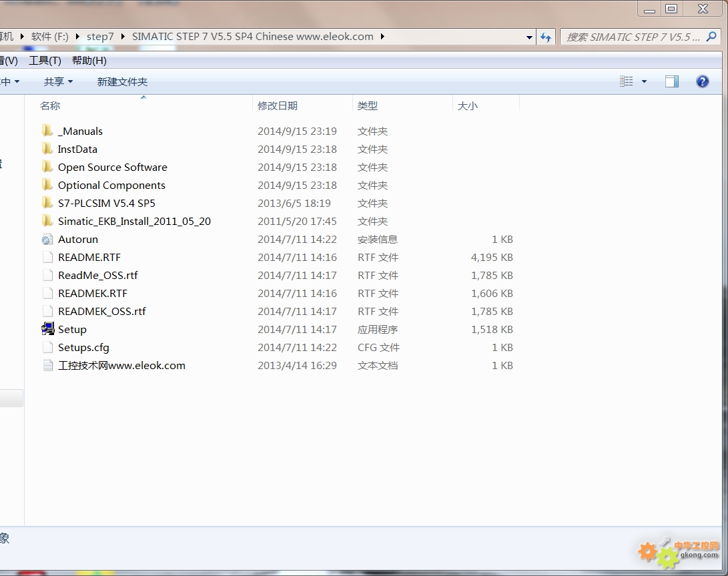
Task: Expand the view options dropdown arrow
Action: tap(644, 81)
